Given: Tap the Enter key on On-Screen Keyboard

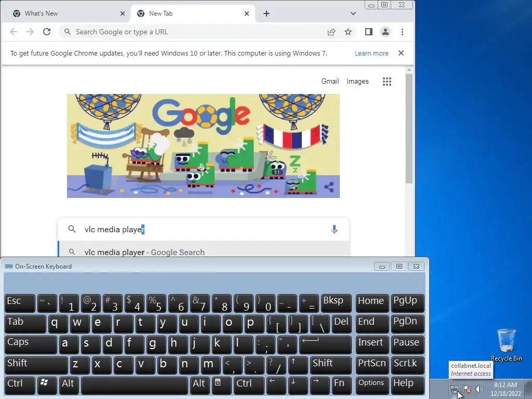Looking at the screenshot, I should point(325,344).
